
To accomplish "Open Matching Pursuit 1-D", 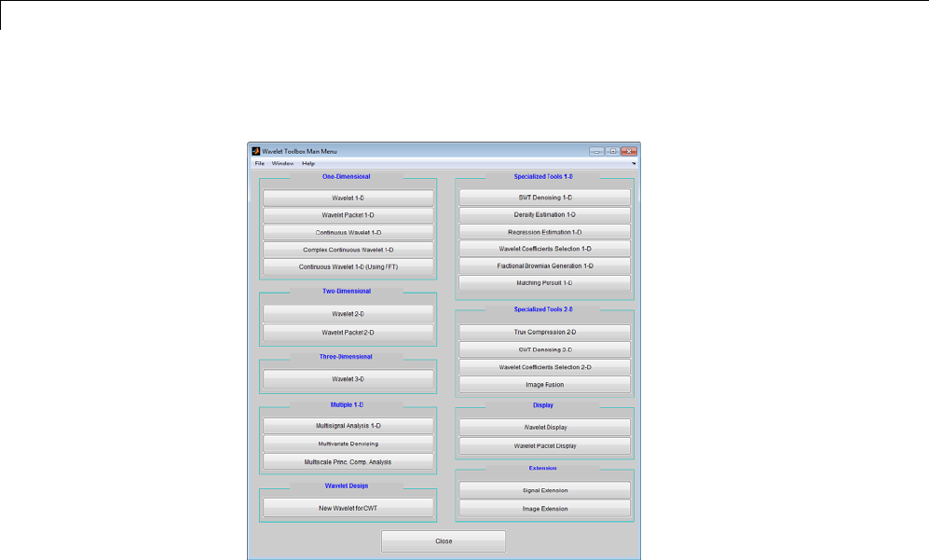I will [x=545, y=283].
